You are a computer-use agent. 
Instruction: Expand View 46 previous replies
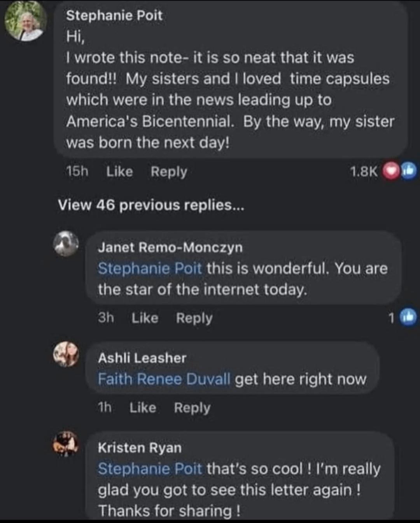(x=151, y=205)
